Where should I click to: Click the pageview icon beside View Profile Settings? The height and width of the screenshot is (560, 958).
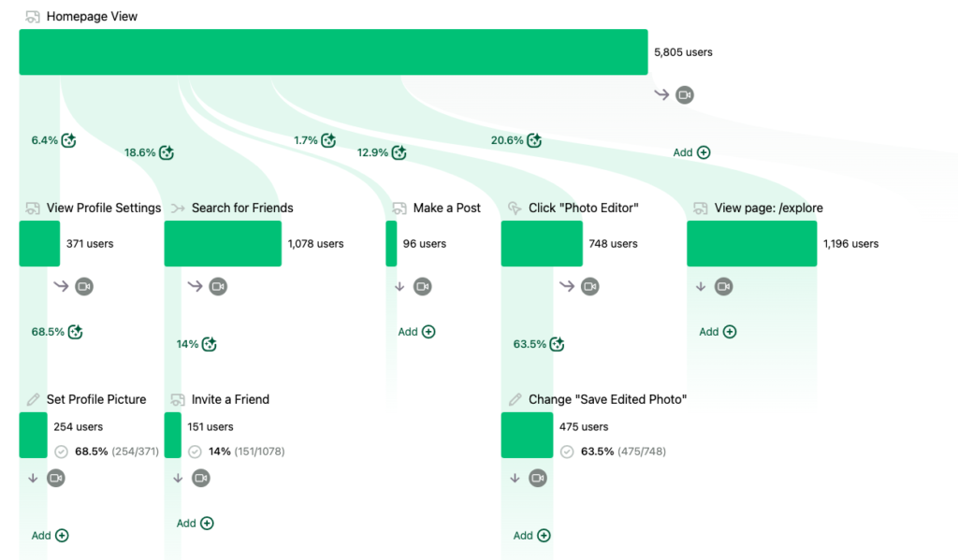(31, 208)
